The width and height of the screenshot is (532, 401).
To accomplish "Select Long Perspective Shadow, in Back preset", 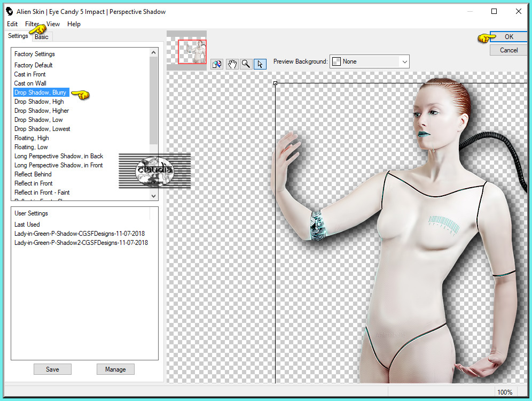I will (59, 156).
